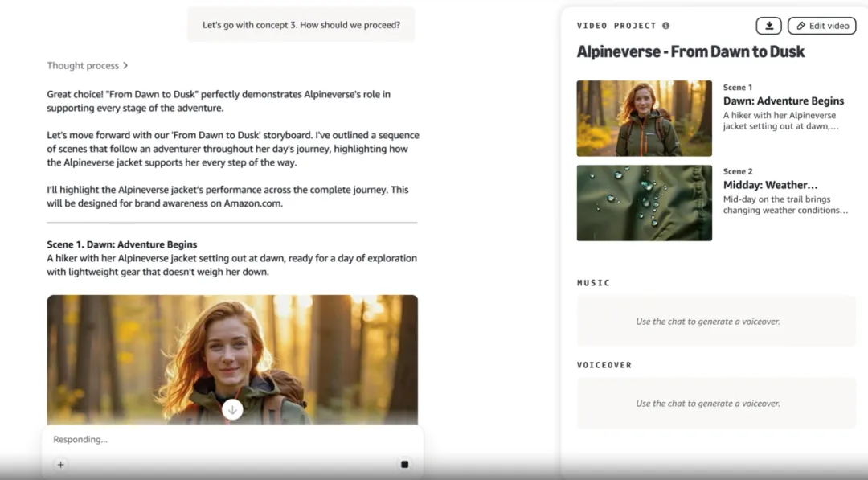Click the MUSIC section heading

tap(593, 283)
